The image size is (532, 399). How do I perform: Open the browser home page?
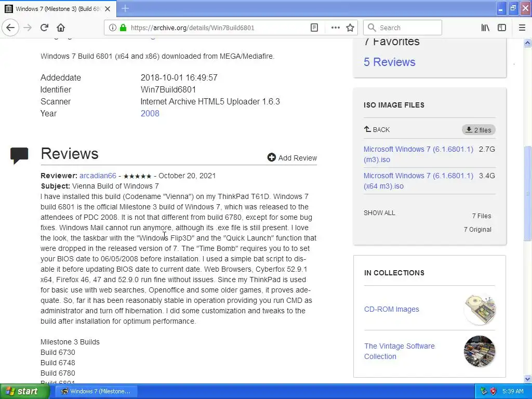pyautogui.click(x=61, y=28)
